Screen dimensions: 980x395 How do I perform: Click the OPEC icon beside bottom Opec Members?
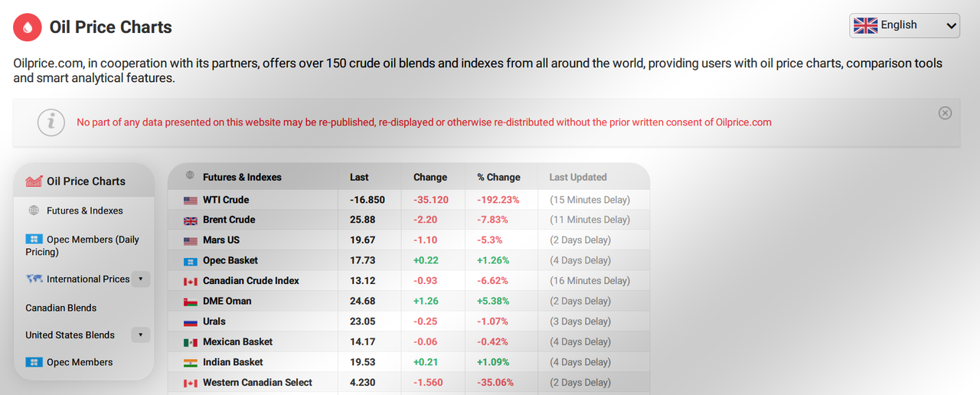pyautogui.click(x=34, y=362)
